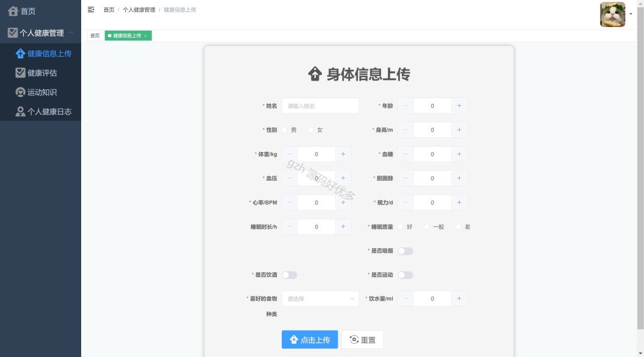Decrease 心率/BPM with minus button

click(x=289, y=202)
